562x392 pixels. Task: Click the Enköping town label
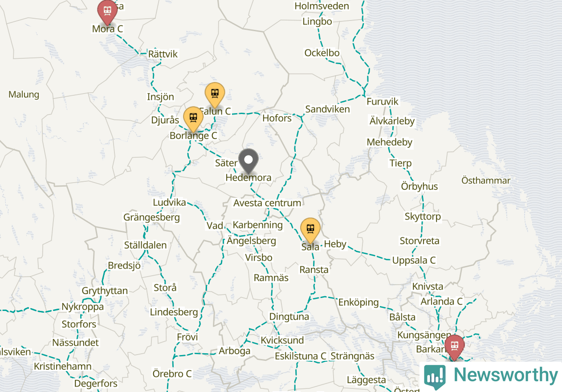358,302
